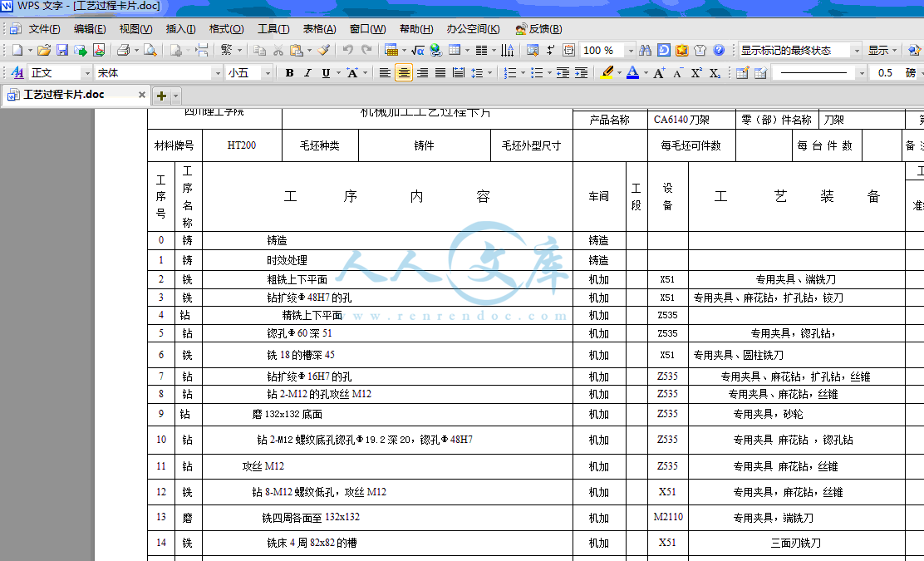Apply subscript formatting
924x561 pixels.
tap(715, 73)
